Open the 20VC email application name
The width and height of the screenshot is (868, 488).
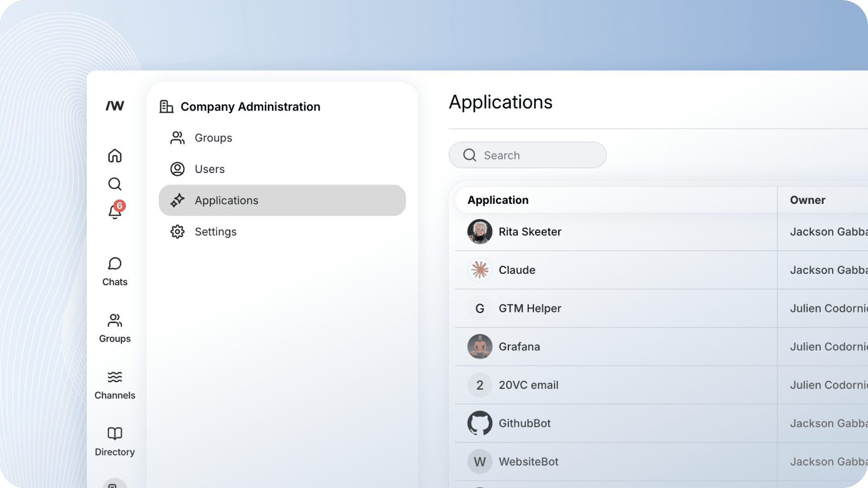(528, 385)
